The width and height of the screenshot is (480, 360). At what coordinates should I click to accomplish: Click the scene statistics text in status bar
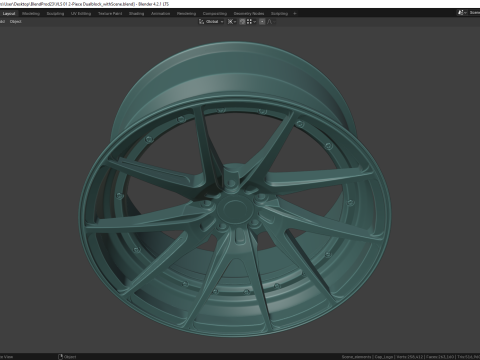tap(411, 357)
